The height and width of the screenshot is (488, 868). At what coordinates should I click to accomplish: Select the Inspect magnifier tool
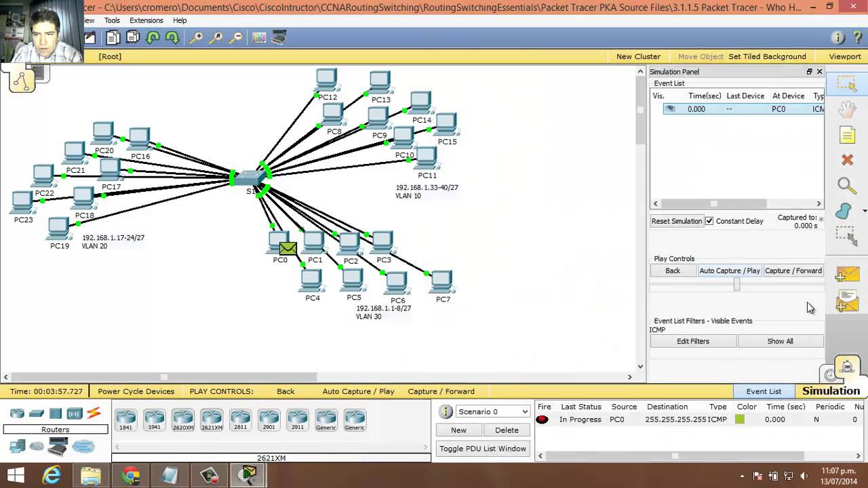click(x=846, y=186)
